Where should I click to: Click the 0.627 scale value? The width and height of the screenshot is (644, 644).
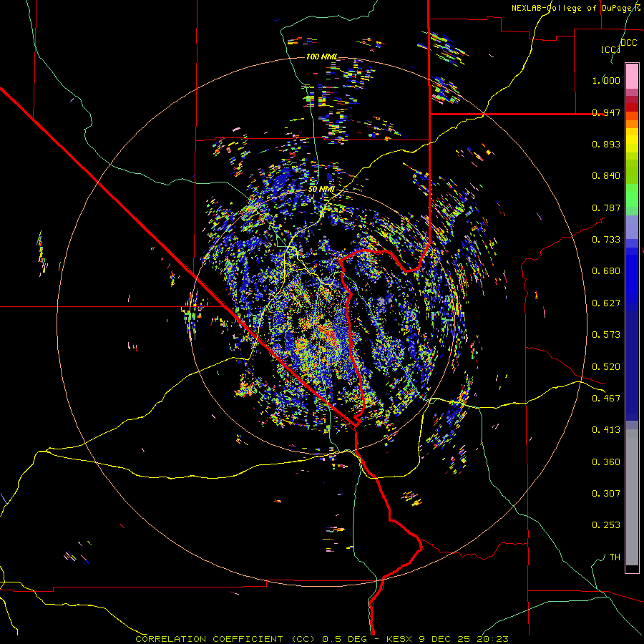click(606, 303)
